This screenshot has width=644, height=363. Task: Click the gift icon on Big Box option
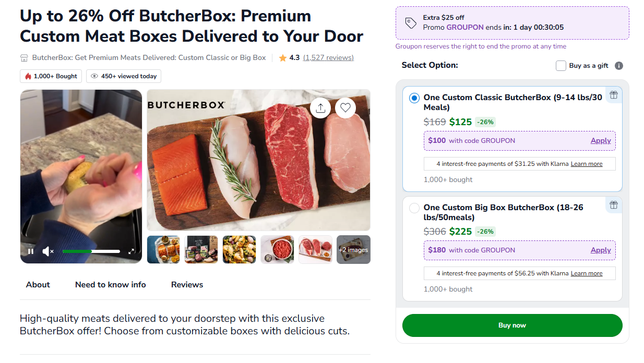(614, 205)
